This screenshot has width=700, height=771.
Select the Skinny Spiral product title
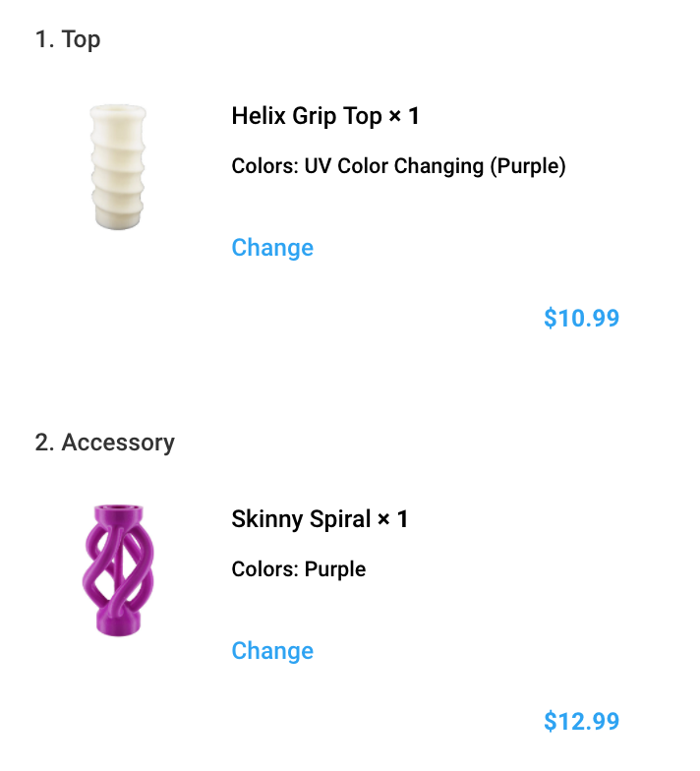[x=320, y=519]
